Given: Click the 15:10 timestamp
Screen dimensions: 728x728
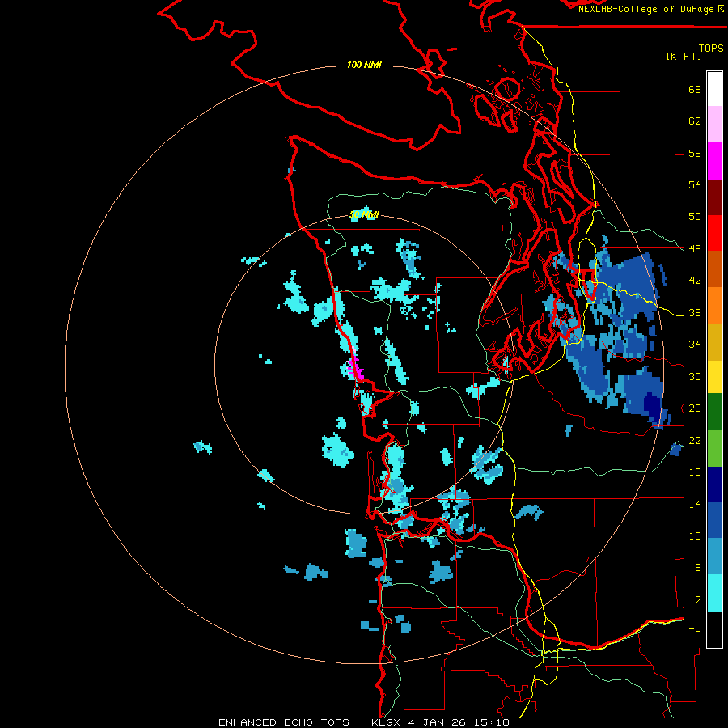Looking at the screenshot, I should (x=492, y=722).
